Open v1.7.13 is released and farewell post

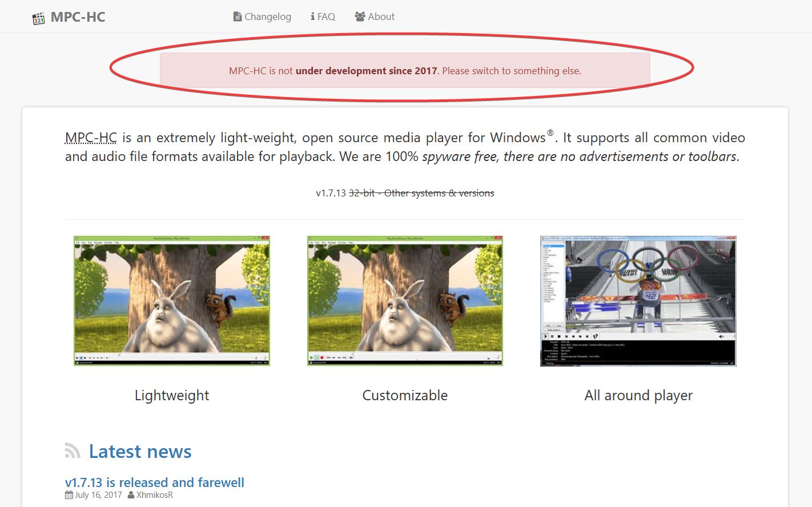155,482
